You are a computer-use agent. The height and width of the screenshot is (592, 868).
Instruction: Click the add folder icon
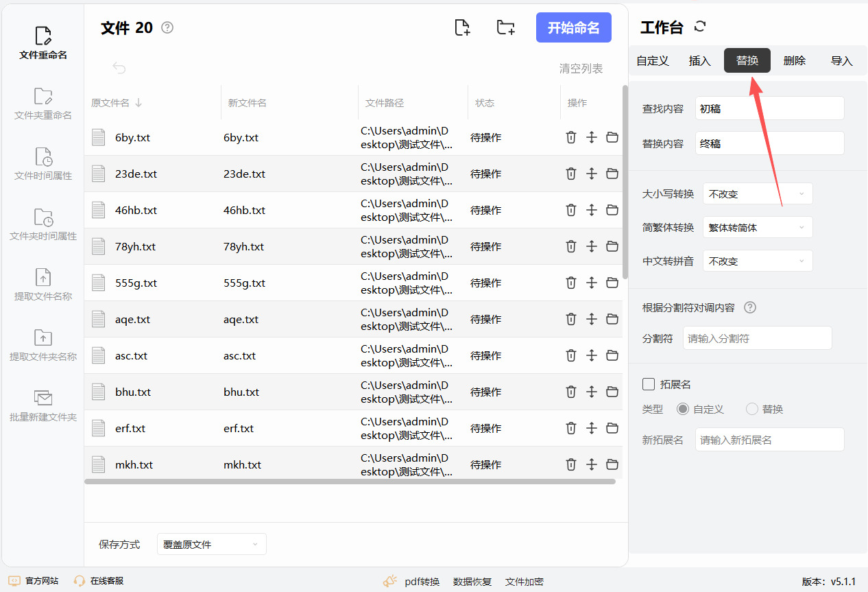(x=505, y=27)
